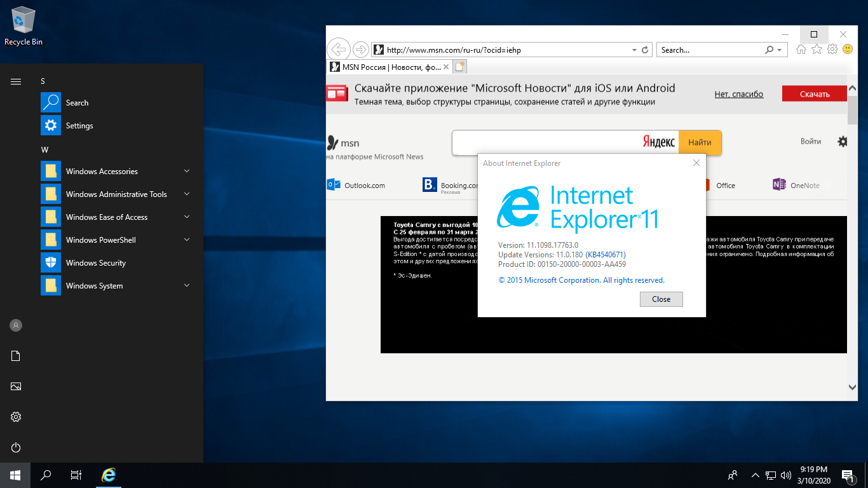This screenshot has width=868, height=488.
Task: Click the IE address bar URL
Action: click(x=453, y=50)
